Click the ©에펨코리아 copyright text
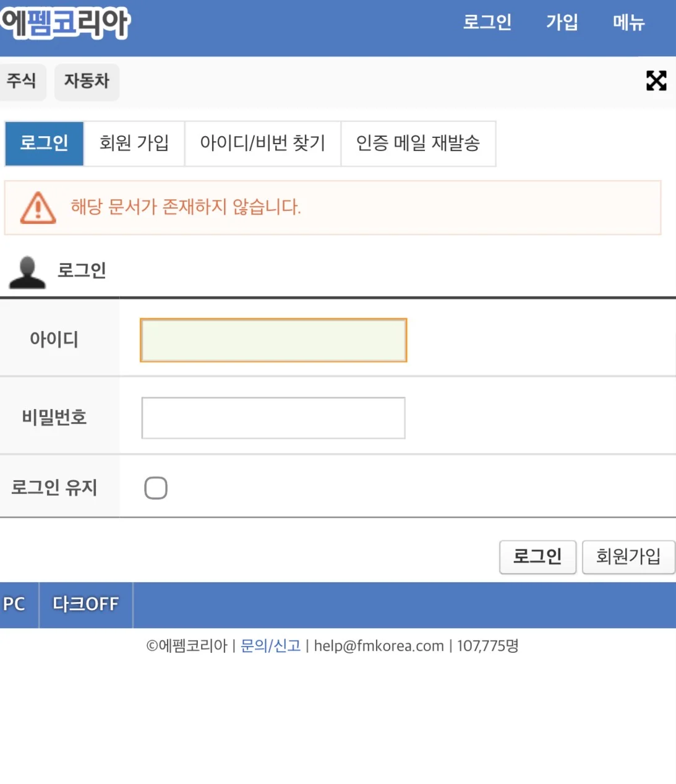 pos(187,646)
